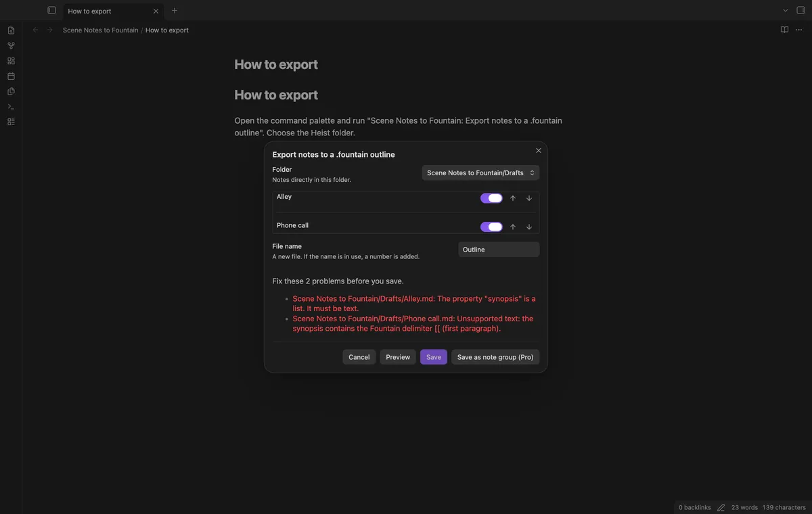Open the Folder dropdown in export dialog
This screenshot has height=514, width=812.
click(x=480, y=173)
